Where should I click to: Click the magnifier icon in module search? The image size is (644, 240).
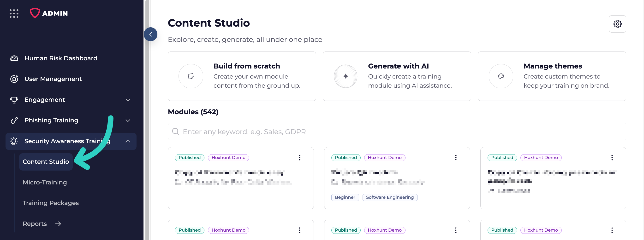point(176,131)
